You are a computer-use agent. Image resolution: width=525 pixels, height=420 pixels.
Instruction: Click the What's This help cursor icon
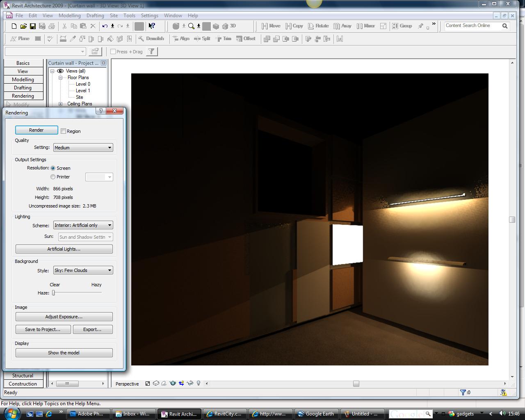point(152,26)
